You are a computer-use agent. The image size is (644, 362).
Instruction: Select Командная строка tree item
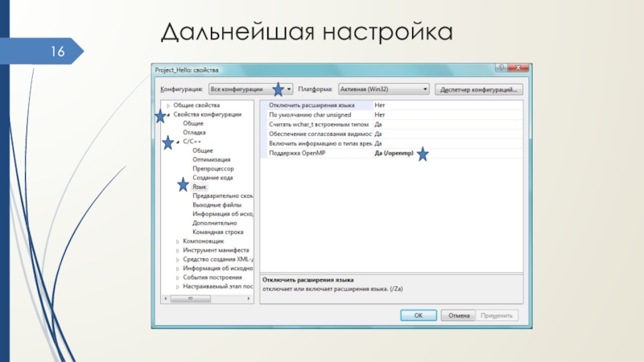pyautogui.click(x=217, y=232)
